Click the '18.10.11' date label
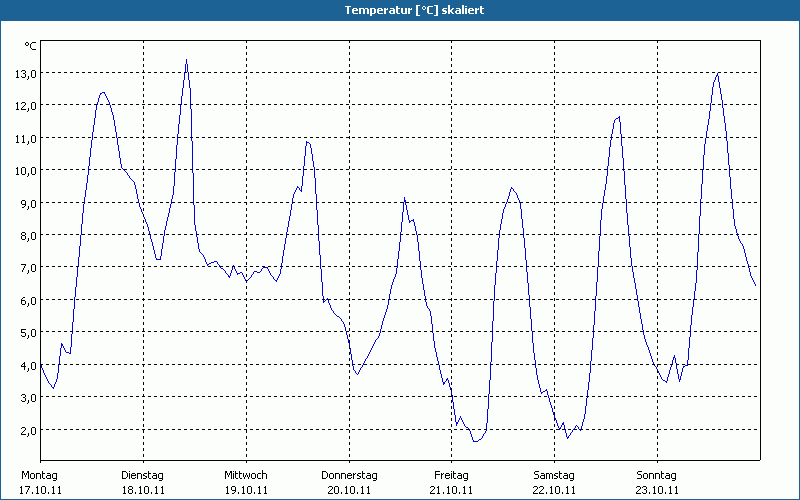Image resolution: width=800 pixels, height=500 pixels. pyautogui.click(x=143, y=490)
